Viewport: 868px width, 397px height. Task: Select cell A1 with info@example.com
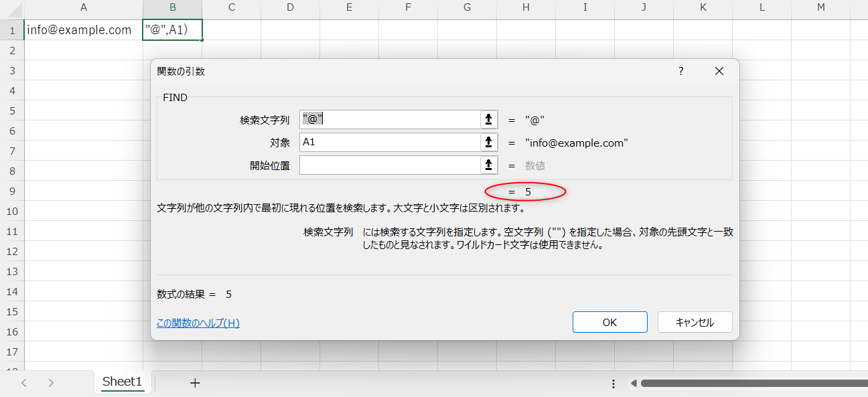(83, 30)
